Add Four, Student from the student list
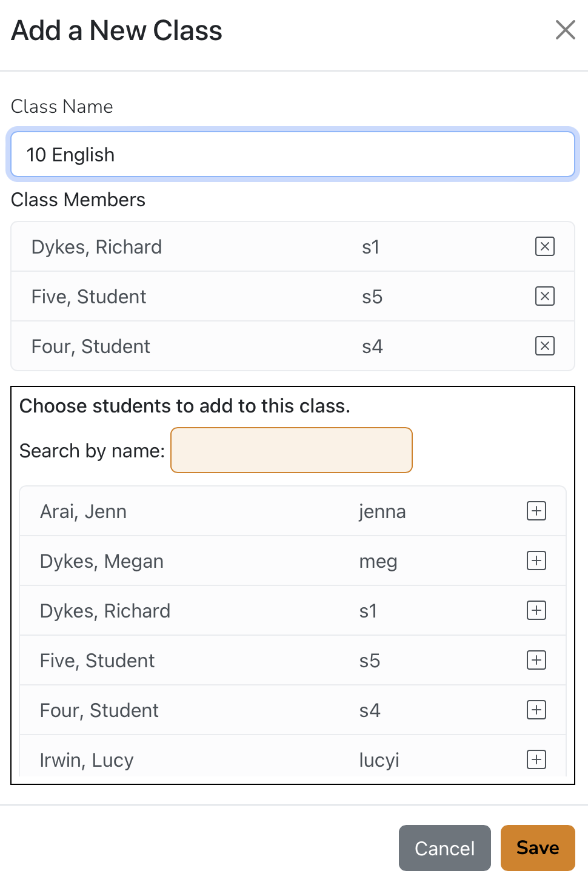This screenshot has height=882, width=588. point(536,710)
